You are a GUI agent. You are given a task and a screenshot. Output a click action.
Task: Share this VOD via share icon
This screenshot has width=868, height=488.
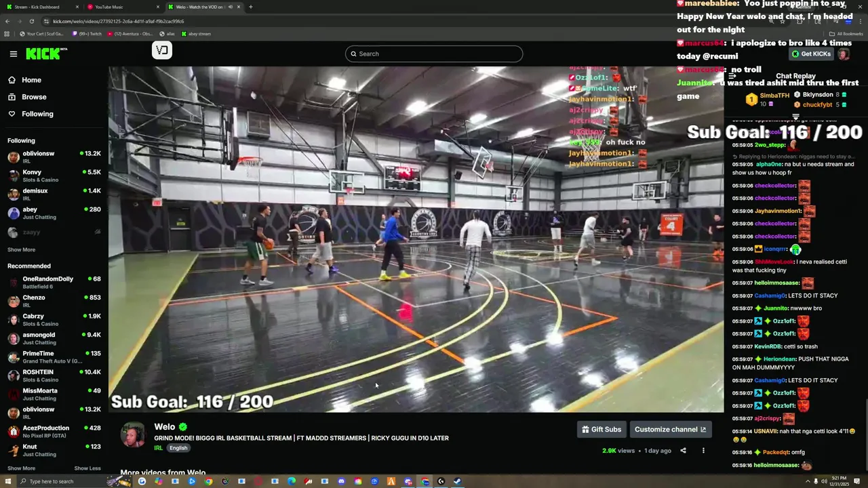(683, 451)
